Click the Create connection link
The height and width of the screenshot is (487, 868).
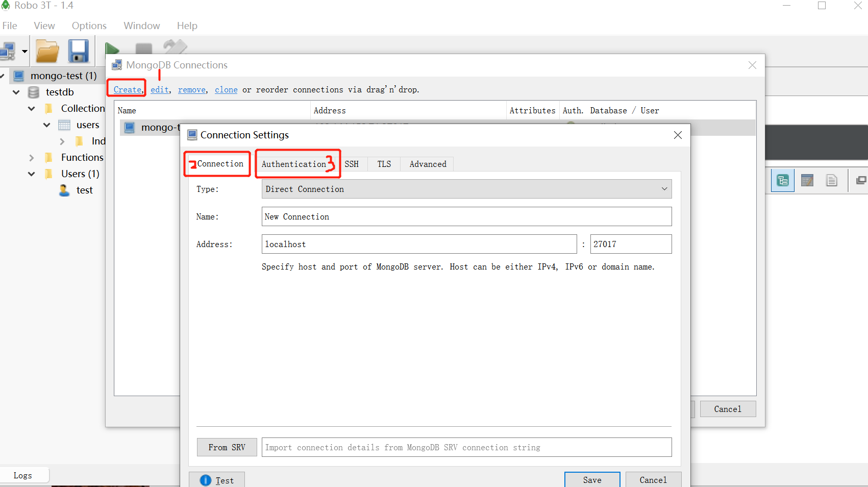[x=128, y=89]
